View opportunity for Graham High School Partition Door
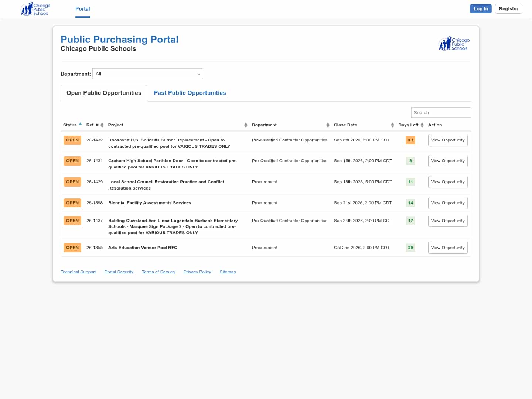Image resolution: width=532 pixels, height=399 pixels. pyautogui.click(x=448, y=161)
